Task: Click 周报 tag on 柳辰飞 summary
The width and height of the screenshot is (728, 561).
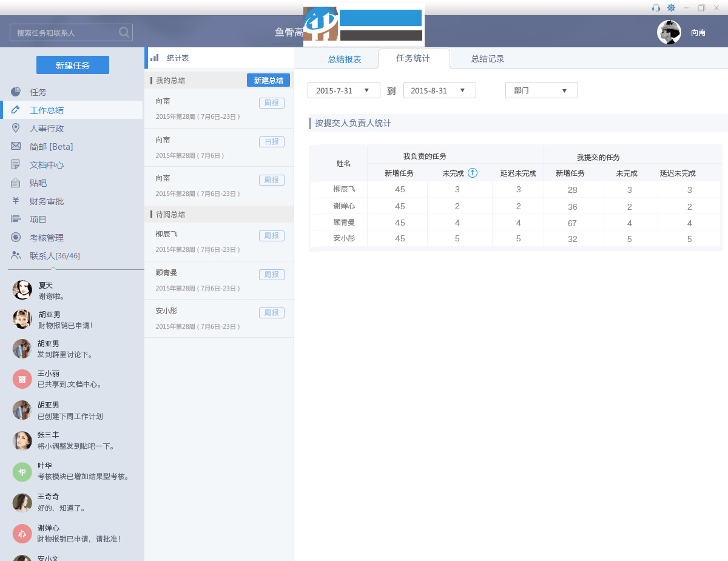Action: (272, 235)
